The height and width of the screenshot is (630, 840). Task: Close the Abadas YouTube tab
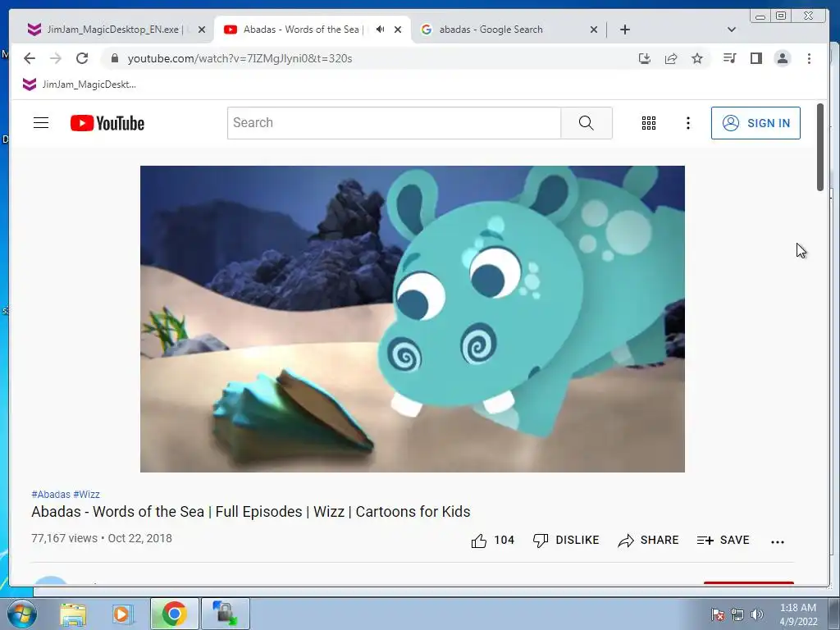pos(398,30)
